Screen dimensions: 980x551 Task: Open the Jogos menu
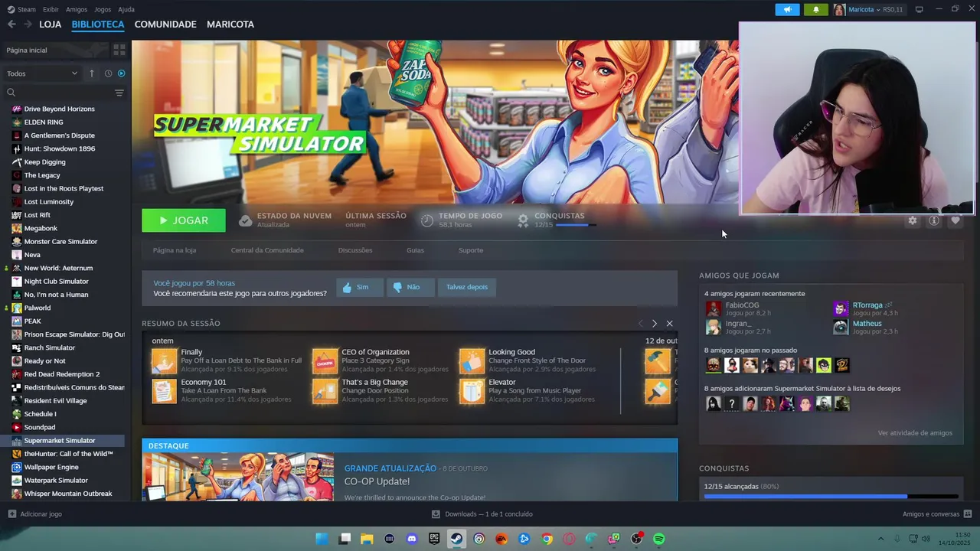tap(102, 9)
